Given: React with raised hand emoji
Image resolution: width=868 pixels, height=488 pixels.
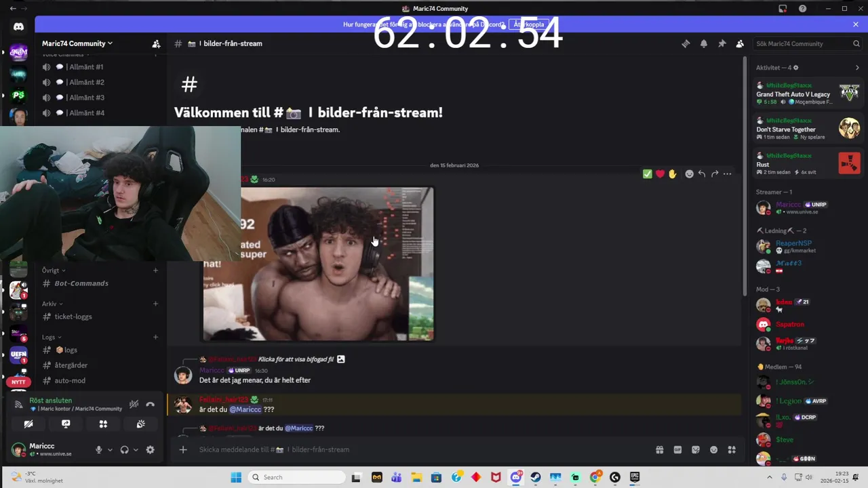Looking at the screenshot, I should point(673,174).
